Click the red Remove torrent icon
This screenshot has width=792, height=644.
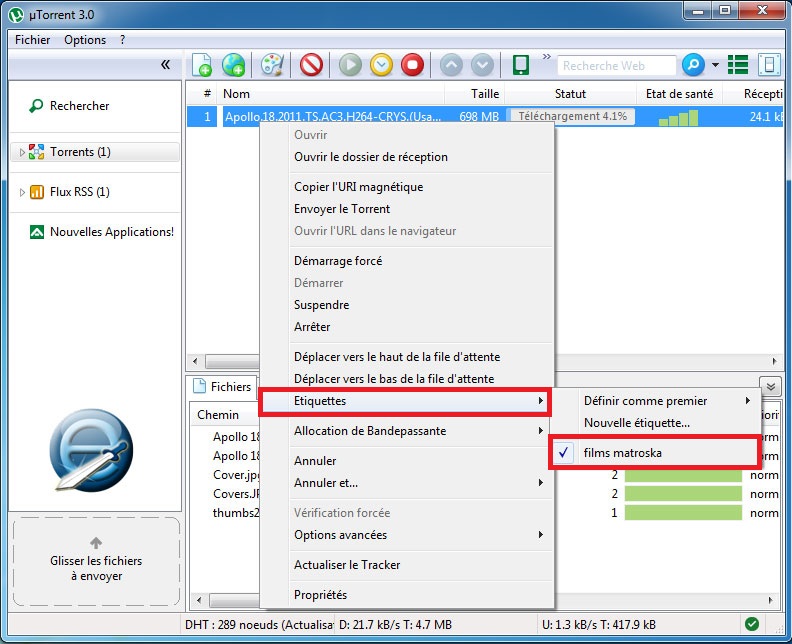(x=311, y=65)
